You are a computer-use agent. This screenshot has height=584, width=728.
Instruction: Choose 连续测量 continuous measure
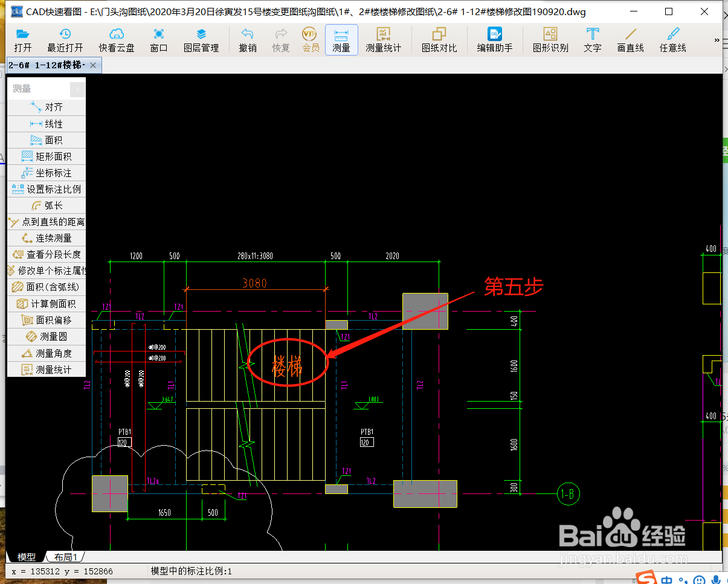[x=47, y=238]
